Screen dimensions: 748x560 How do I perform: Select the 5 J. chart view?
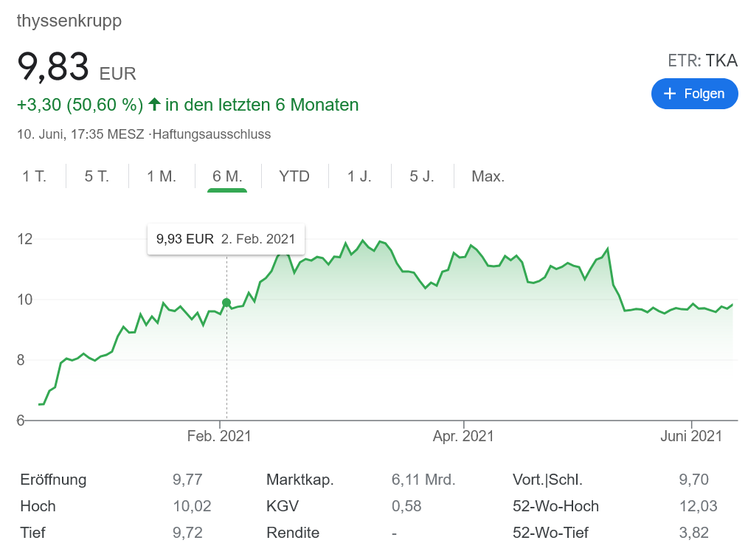tap(421, 176)
